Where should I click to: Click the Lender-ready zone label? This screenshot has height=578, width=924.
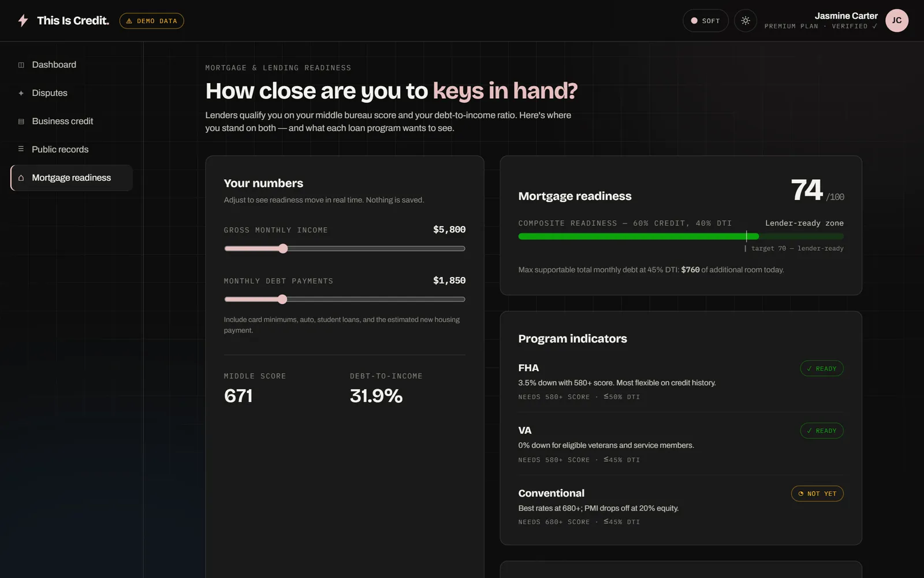pos(804,223)
